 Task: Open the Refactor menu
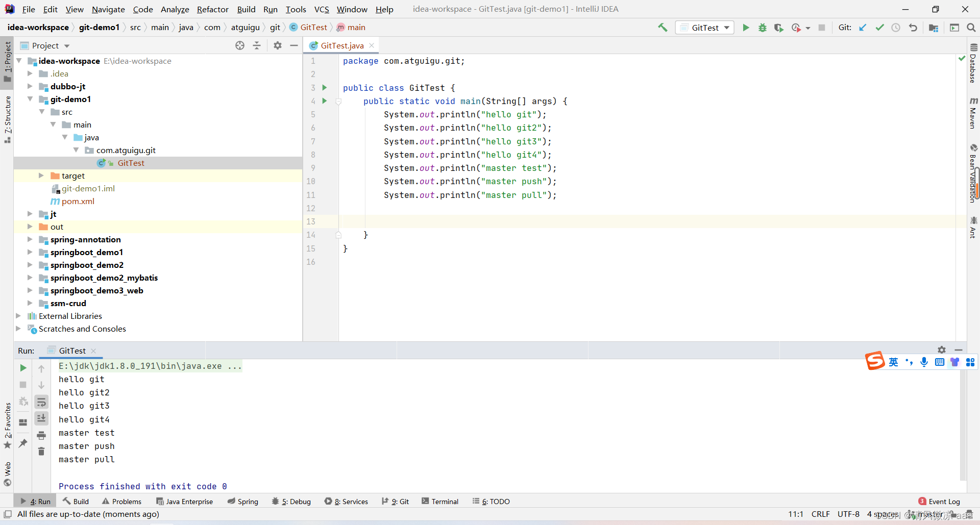pyautogui.click(x=213, y=9)
